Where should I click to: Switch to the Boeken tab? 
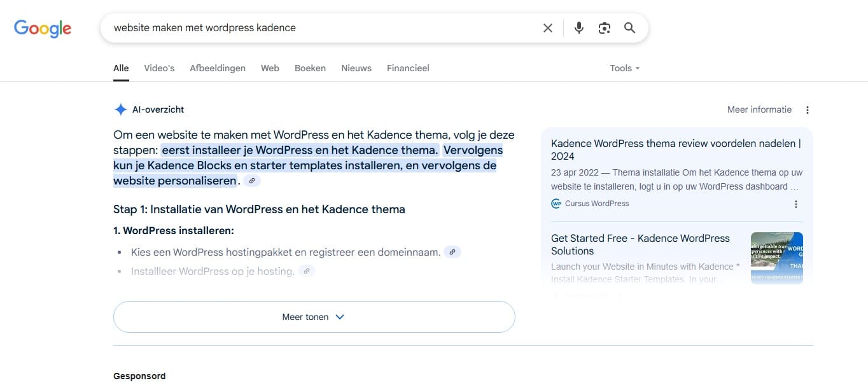310,68
